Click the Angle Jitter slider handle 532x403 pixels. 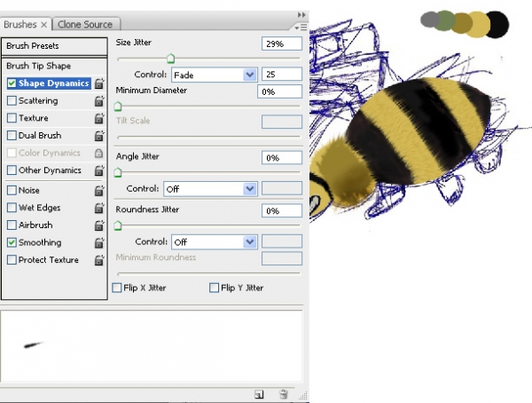coord(118,172)
